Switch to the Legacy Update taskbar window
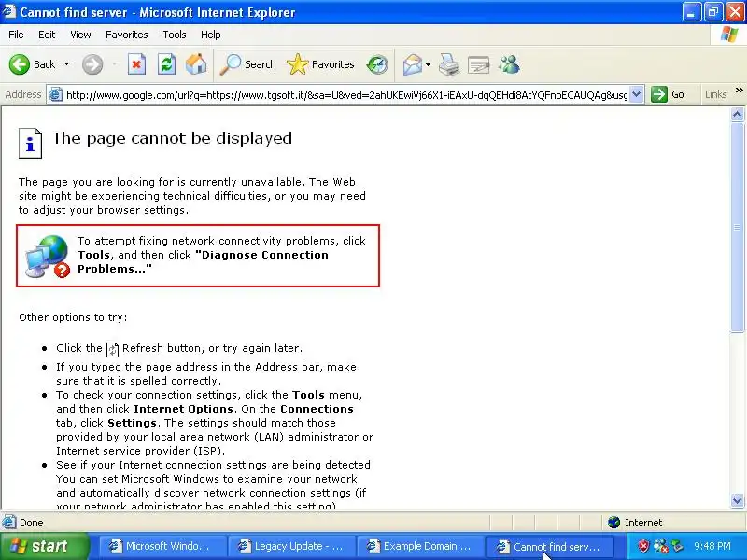 (291, 547)
